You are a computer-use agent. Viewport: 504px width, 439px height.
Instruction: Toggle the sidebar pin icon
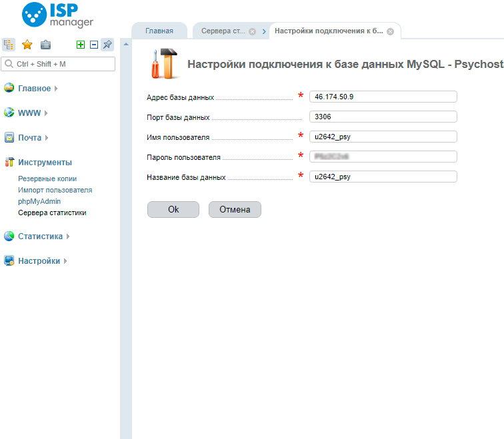pos(107,45)
